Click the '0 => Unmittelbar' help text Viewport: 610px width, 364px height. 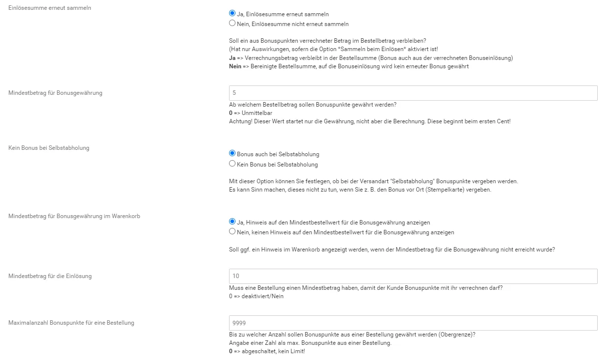coord(251,113)
